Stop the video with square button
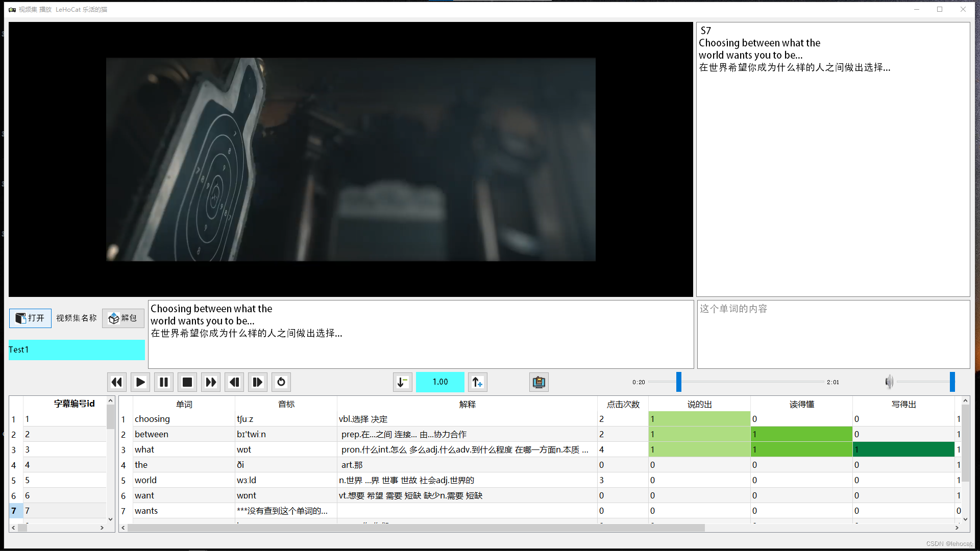Viewport: 980px width, 551px height. point(187,382)
